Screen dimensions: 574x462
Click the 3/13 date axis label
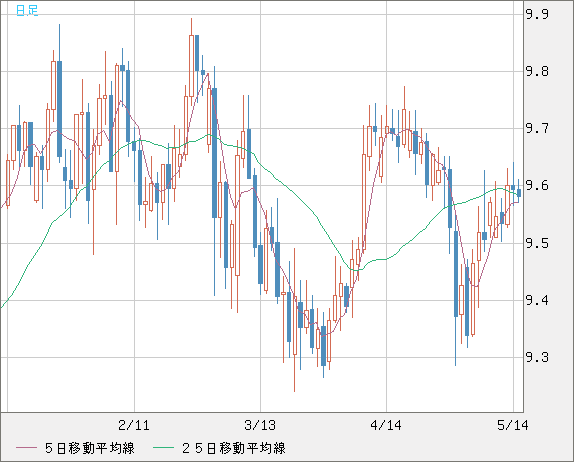tap(260, 425)
